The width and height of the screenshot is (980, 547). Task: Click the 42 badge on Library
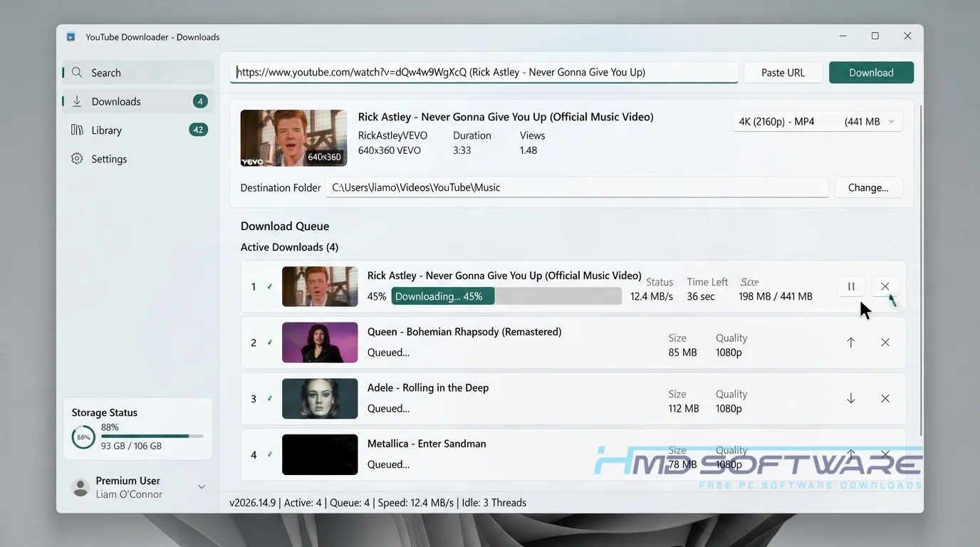199,130
